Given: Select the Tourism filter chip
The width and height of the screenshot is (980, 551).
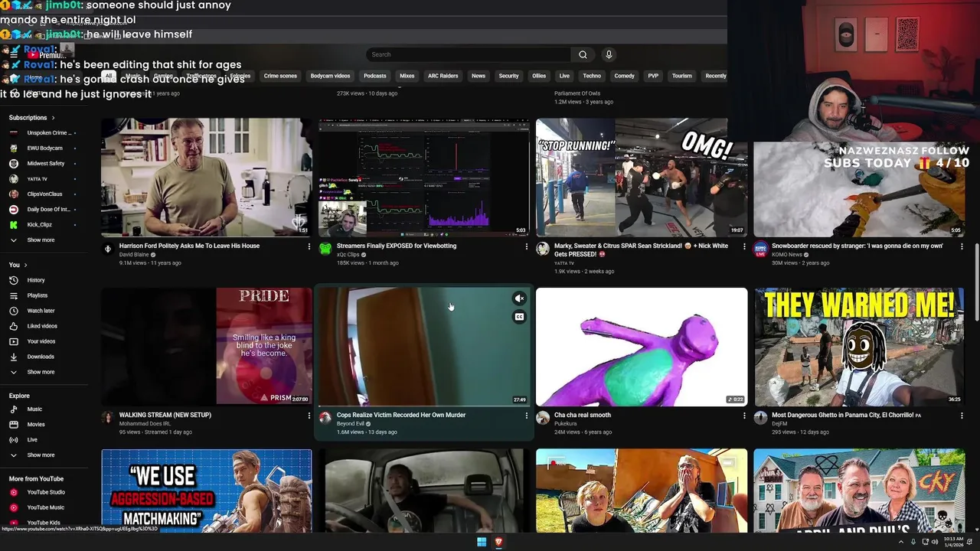Looking at the screenshot, I should [x=681, y=76].
